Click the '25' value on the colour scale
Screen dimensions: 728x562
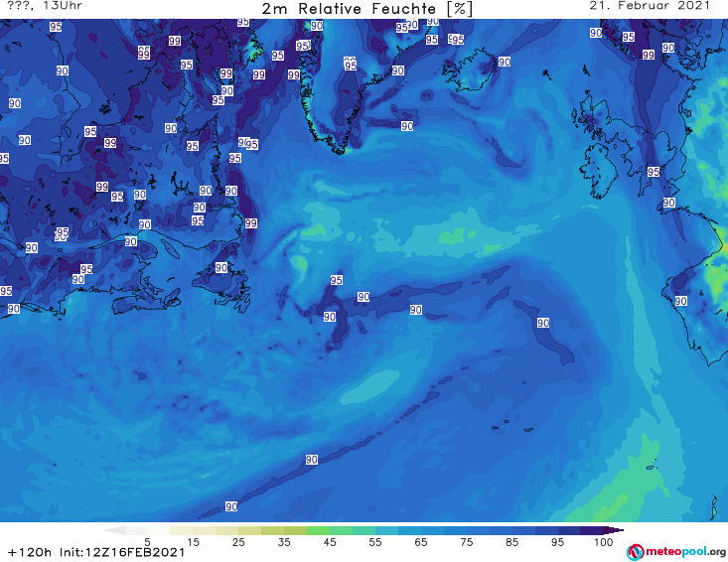coord(238,542)
